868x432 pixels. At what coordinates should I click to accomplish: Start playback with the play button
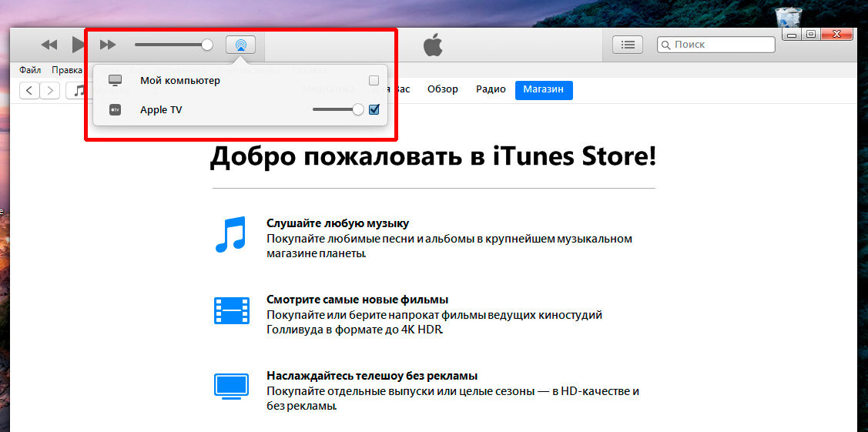(78, 45)
